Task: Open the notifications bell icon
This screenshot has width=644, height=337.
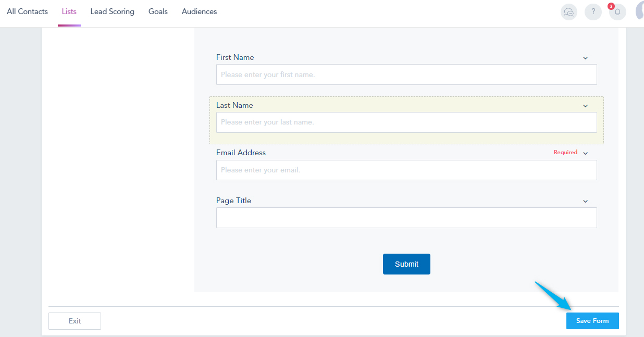Action: pos(617,12)
